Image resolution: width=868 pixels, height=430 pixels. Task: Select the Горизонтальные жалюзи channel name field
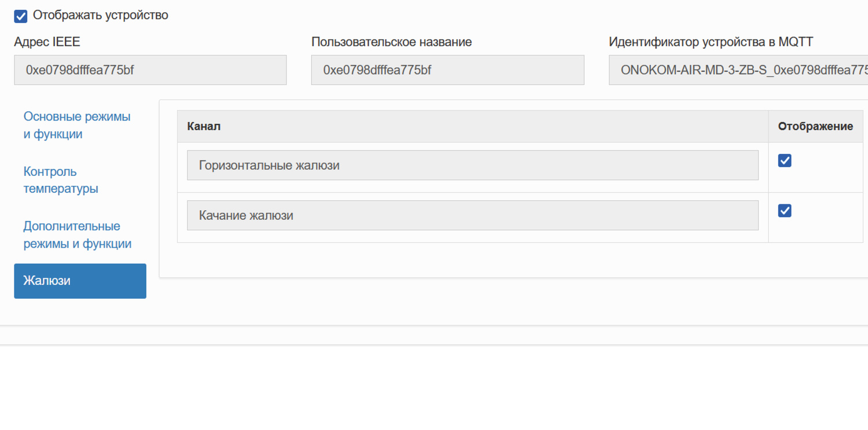point(472,166)
